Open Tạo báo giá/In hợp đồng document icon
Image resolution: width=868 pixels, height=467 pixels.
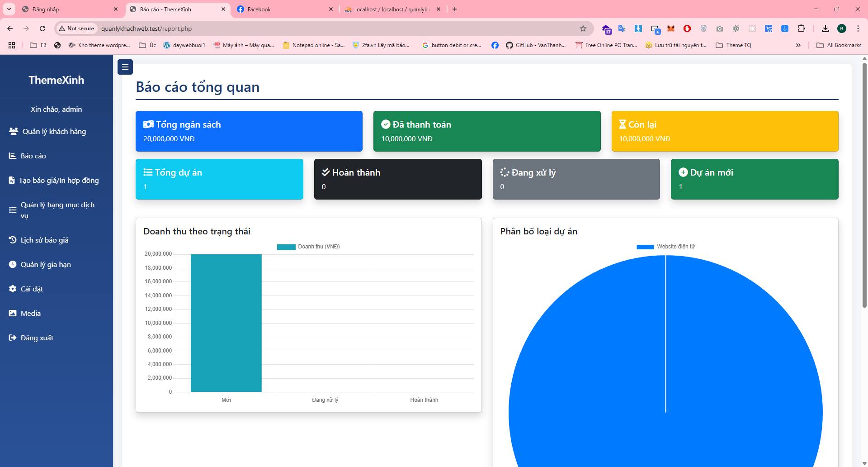12,180
